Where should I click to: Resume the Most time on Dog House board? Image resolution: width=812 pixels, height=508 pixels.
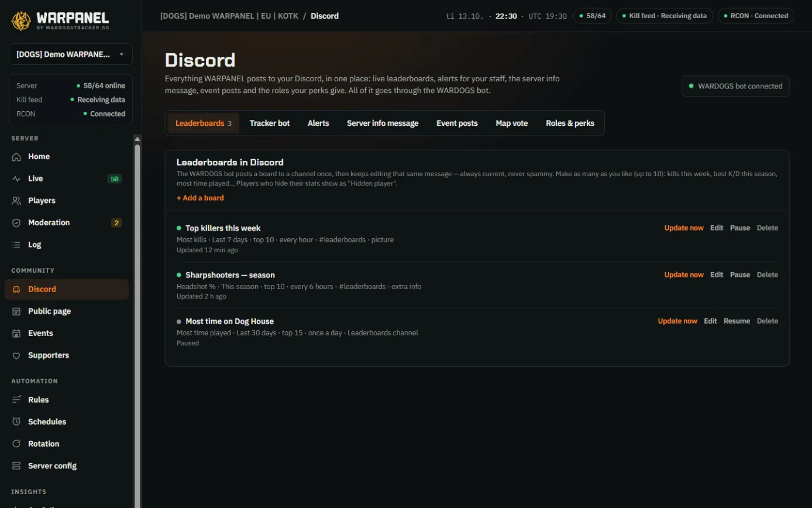pos(737,321)
